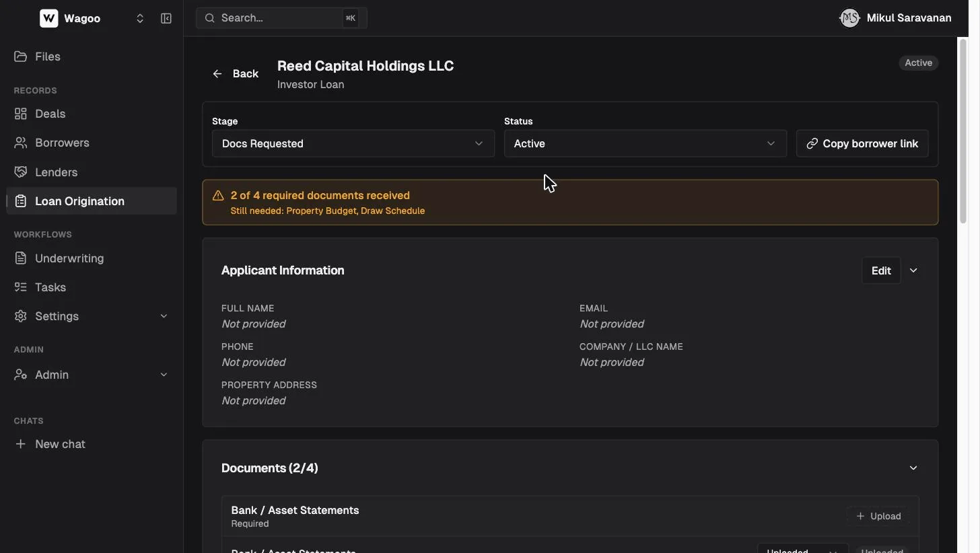
Task: Click the Still needed: Property Budget, Draw Schedule text
Action: (328, 211)
